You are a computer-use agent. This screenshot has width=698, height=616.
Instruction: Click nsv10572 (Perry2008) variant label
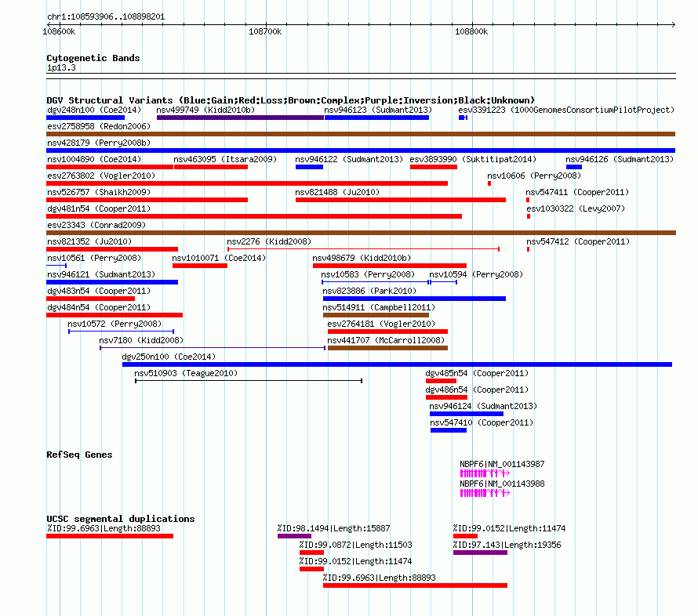point(115,324)
